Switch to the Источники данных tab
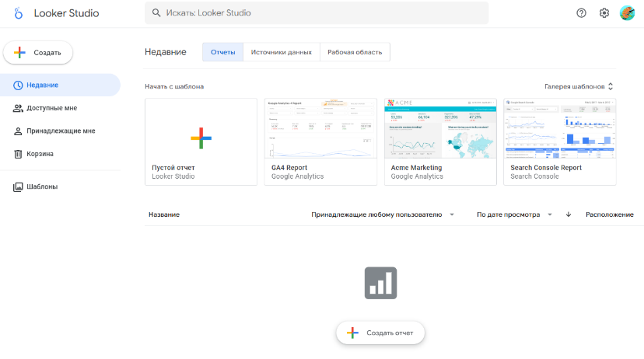This screenshot has height=359, width=644. [x=282, y=52]
